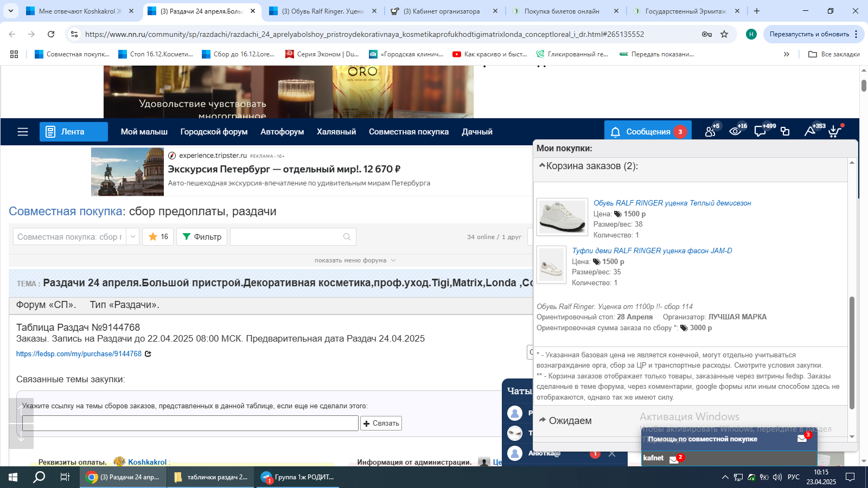Open Автофорум menu item
This screenshot has height=488, width=868.
pyautogui.click(x=282, y=132)
